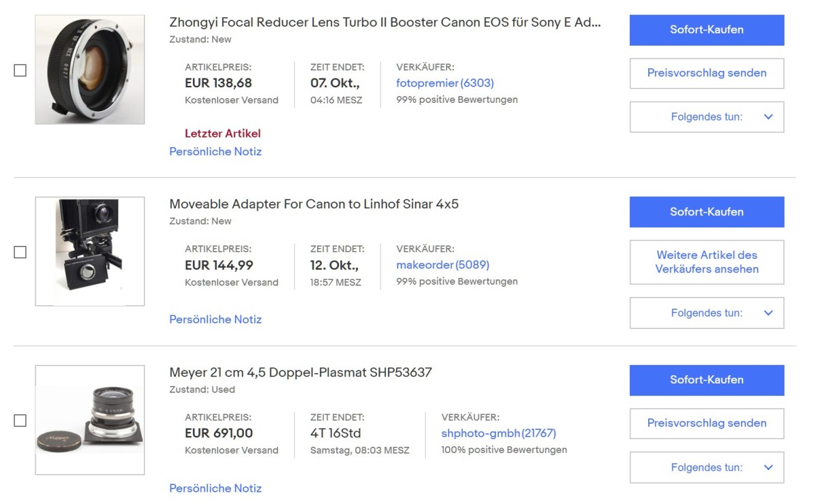Expand 'Folgendes tun' dropdown for Meyer lens
818x504 pixels.
[706, 467]
